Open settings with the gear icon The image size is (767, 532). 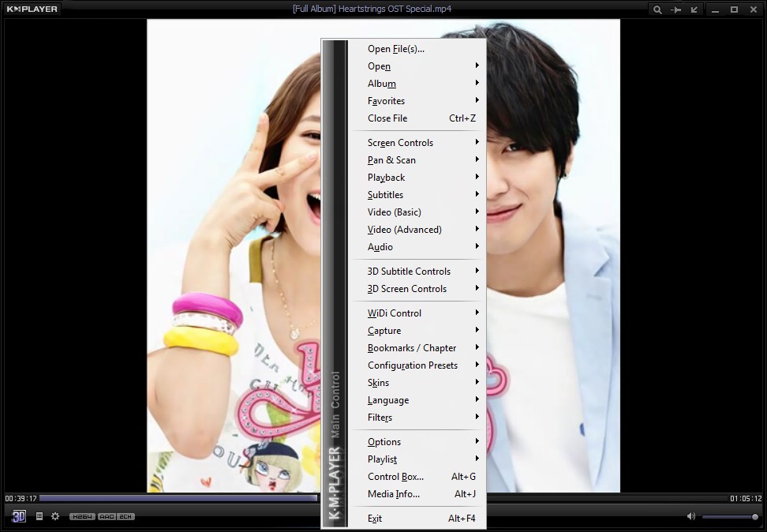(x=54, y=515)
